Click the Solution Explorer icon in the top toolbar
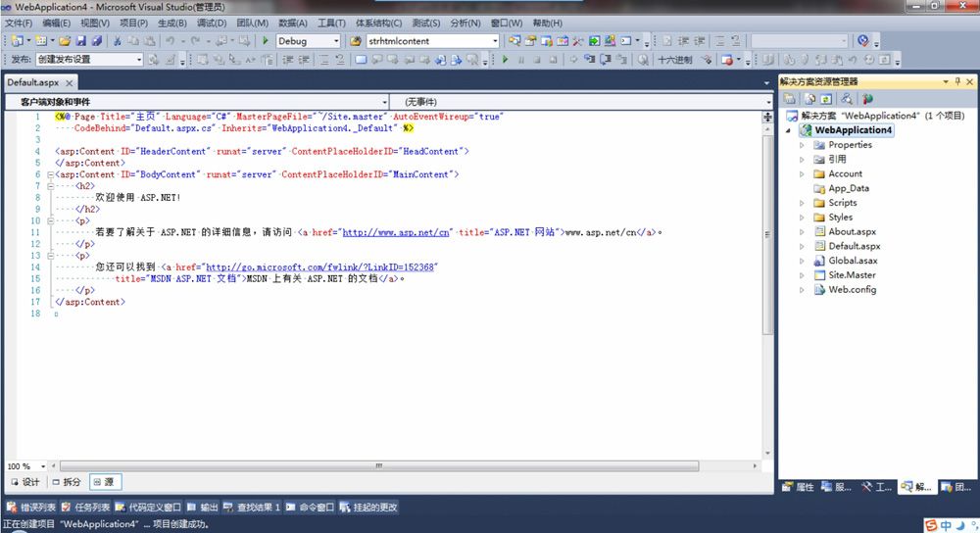 [514, 41]
